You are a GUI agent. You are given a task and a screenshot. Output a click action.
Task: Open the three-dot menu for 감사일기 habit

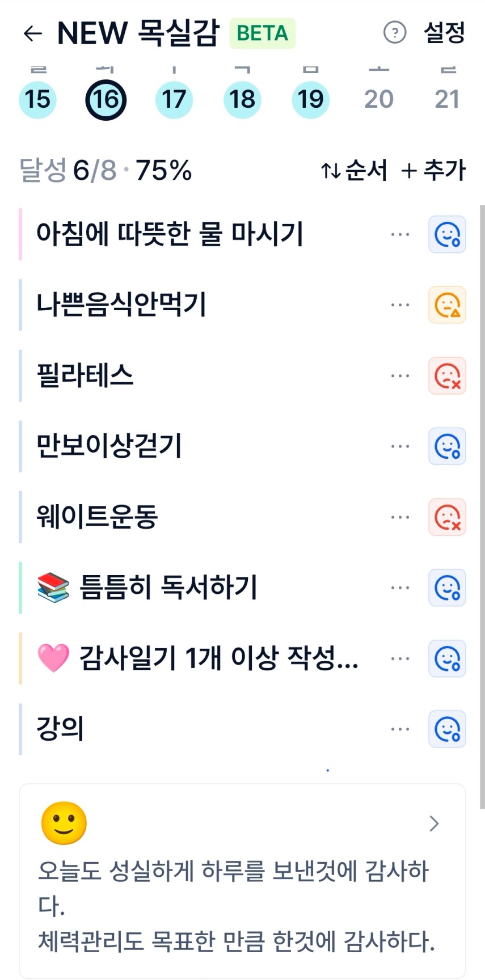400,659
